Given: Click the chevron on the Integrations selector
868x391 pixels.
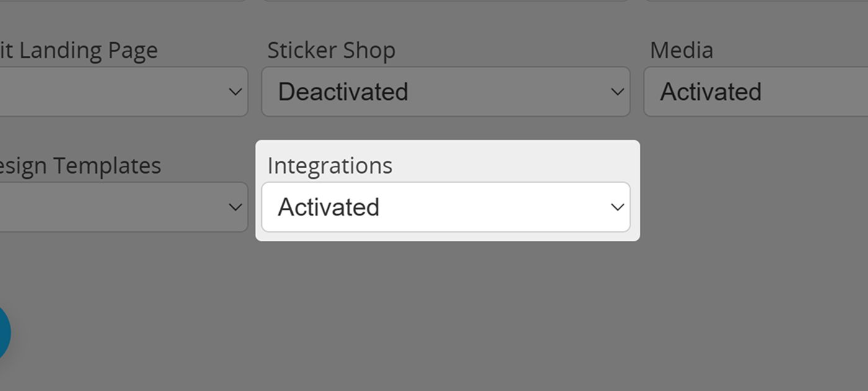Looking at the screenshot, I should (617, 207).
